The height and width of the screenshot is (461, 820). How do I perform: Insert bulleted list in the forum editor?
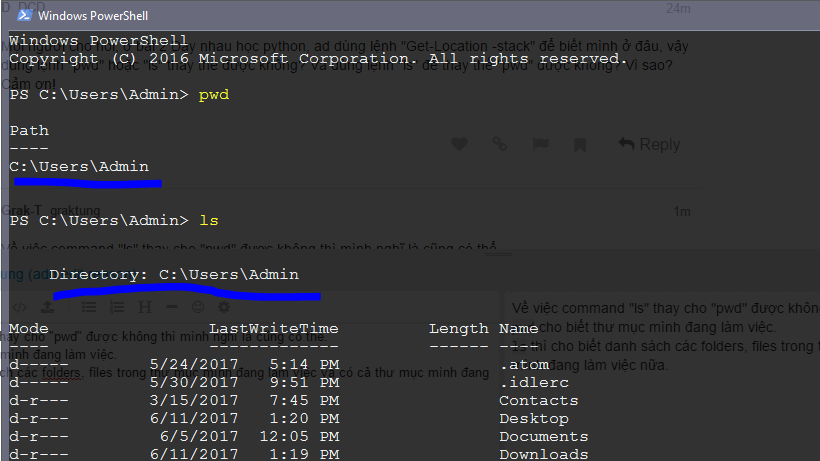89,307
